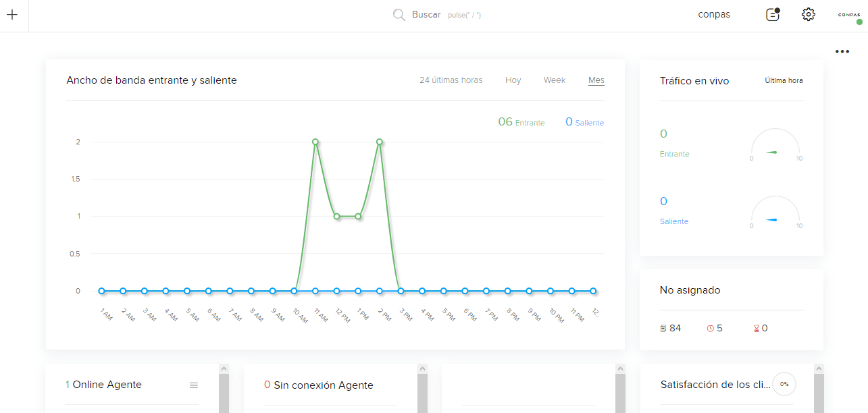This screenshot has height=413, width=868.
Task: Expand the Última hora time dropdown
Action: 784,80
